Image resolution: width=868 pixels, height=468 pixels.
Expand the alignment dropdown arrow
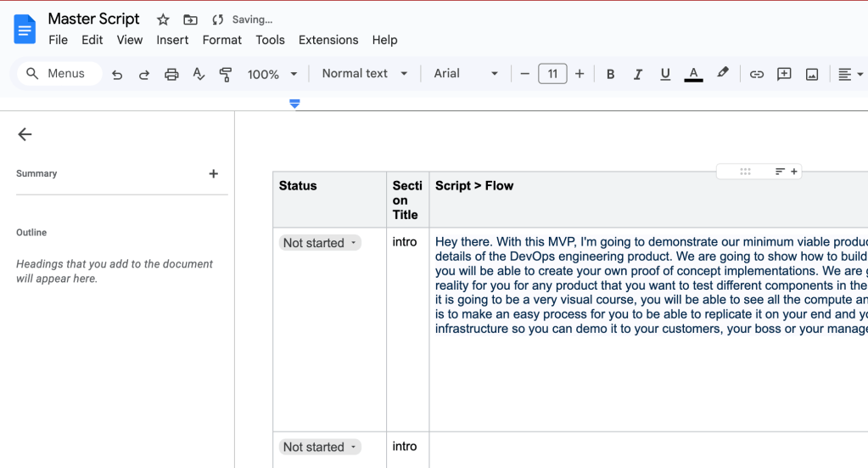[x=860, y=74]
